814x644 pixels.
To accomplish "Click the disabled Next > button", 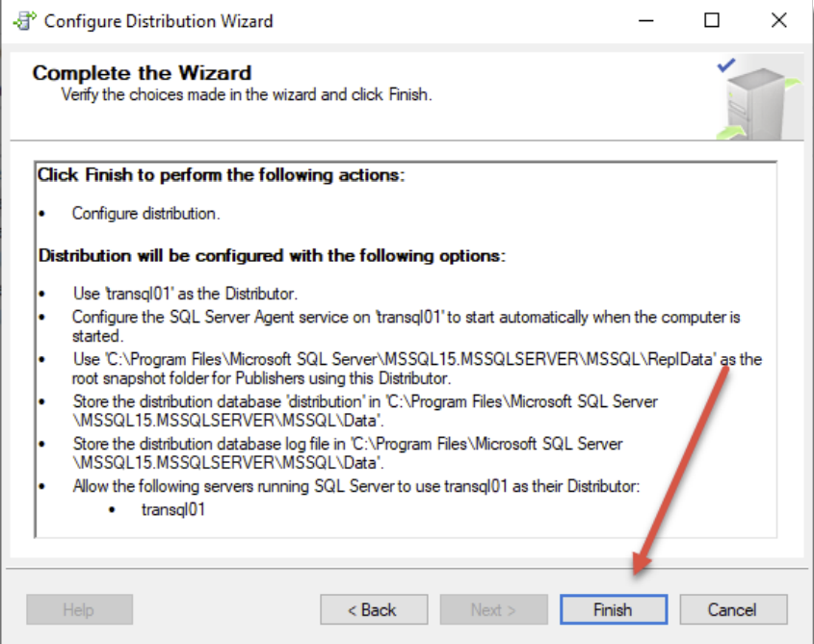I will [493, 609].
